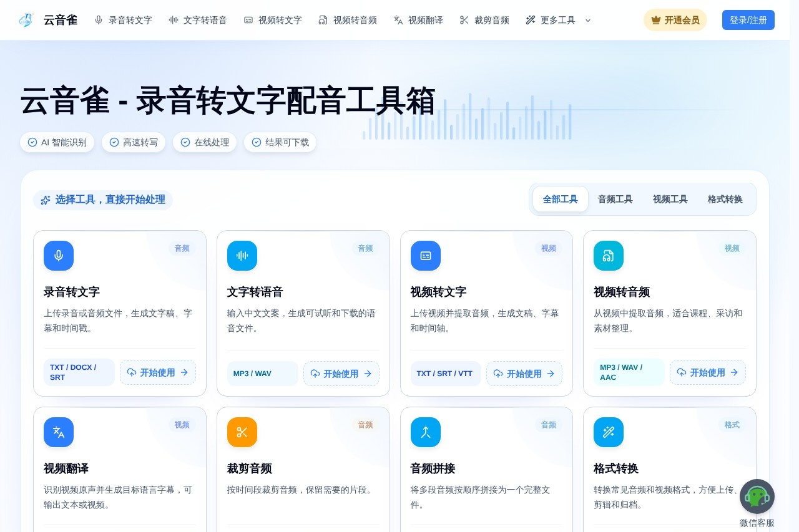Switch to the 音频工具 filter tab

point(615,199)
